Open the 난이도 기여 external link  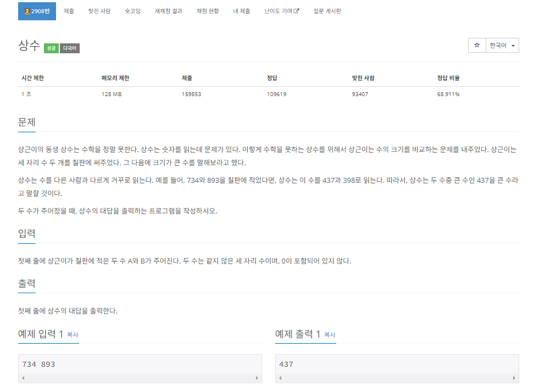pos(281,11)
